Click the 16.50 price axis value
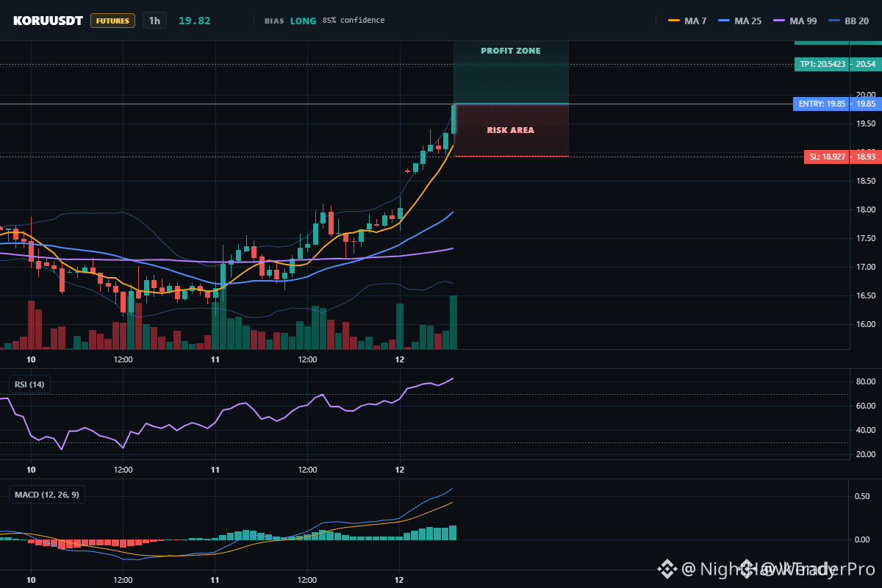The height and width of the screenshot is (588, 882). coord(865,295)
